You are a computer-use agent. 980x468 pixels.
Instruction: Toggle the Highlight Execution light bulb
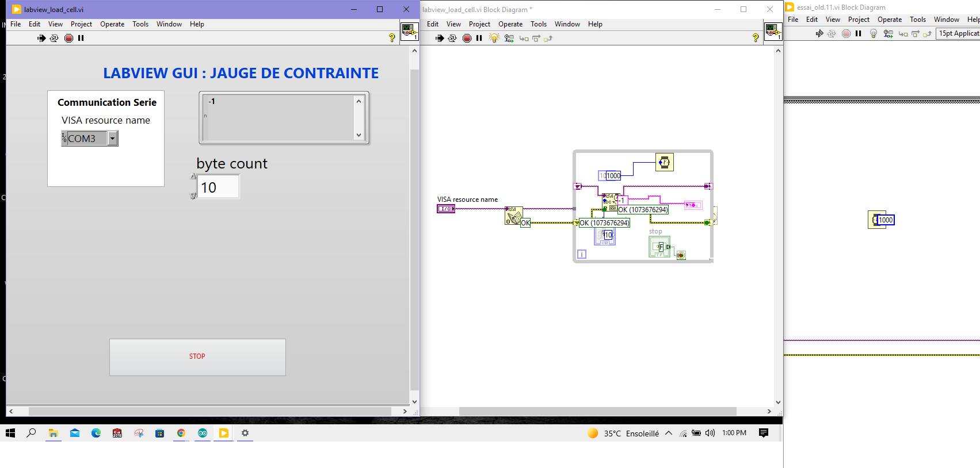pos(494,38)
